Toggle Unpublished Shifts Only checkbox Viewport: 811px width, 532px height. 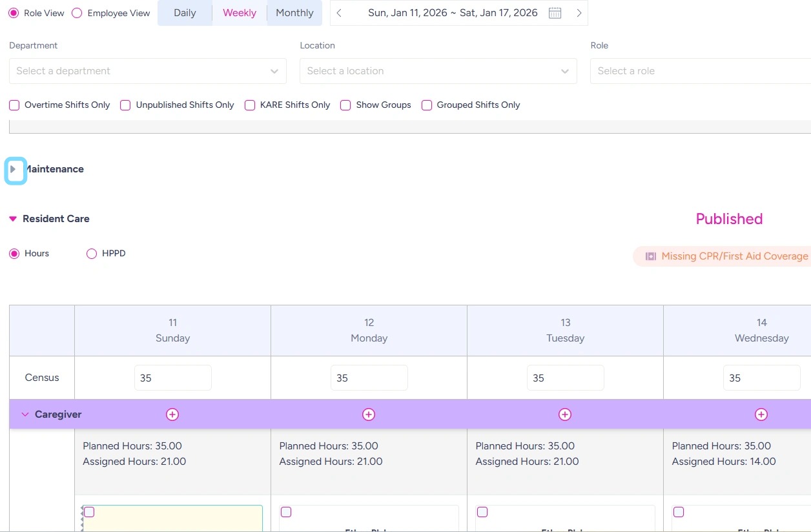click(125, 105)
